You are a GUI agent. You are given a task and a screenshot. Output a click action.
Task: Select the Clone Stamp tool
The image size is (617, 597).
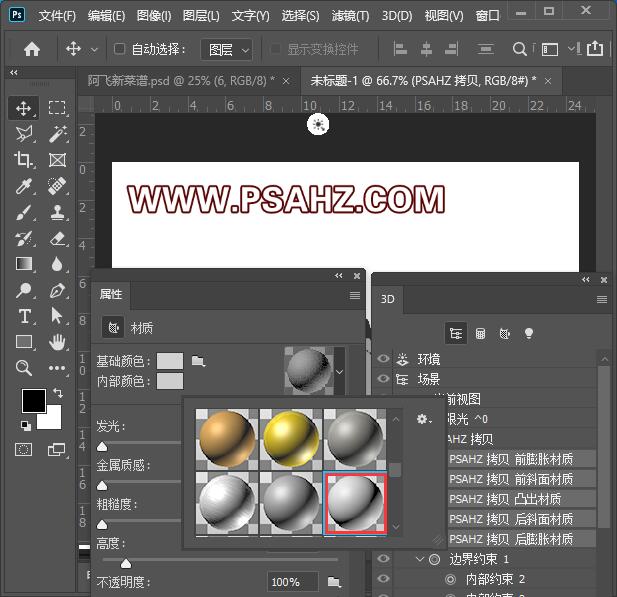tap(57, 213)
